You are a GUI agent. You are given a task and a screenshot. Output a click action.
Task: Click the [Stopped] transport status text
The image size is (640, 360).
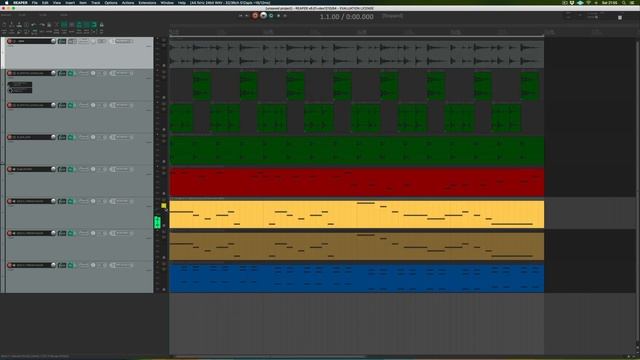coord(392,16)
